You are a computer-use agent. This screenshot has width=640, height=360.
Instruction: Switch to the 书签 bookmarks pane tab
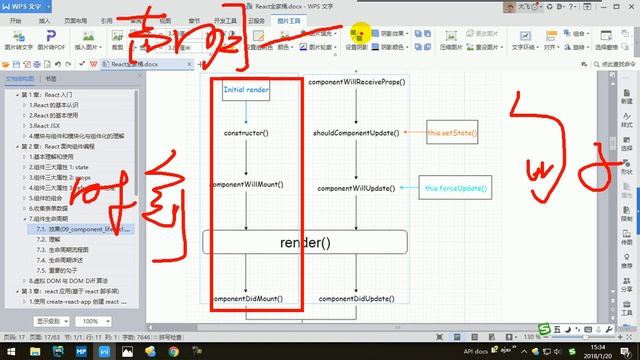(x=51, y=79)
